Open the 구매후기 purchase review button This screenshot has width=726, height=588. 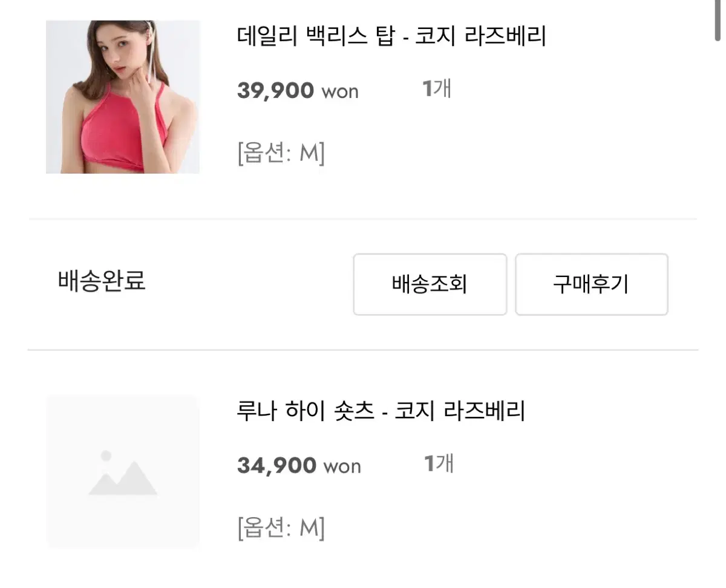coord(591,284)
